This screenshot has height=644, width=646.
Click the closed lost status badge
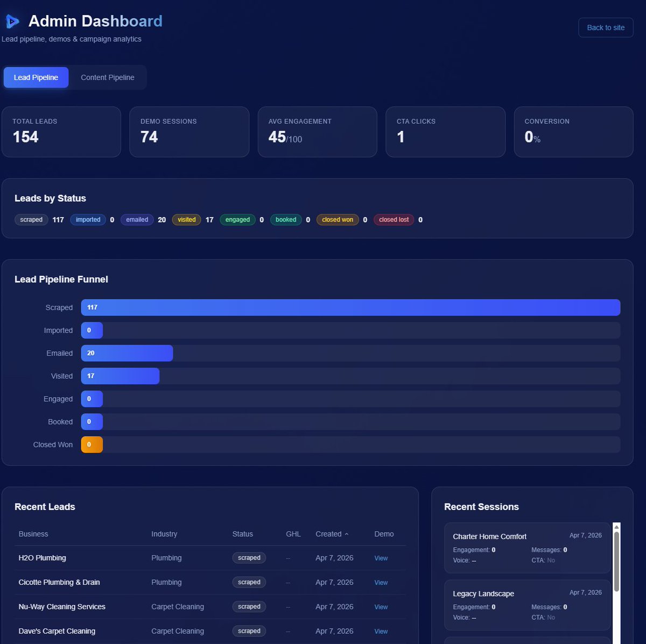(394, 220)
